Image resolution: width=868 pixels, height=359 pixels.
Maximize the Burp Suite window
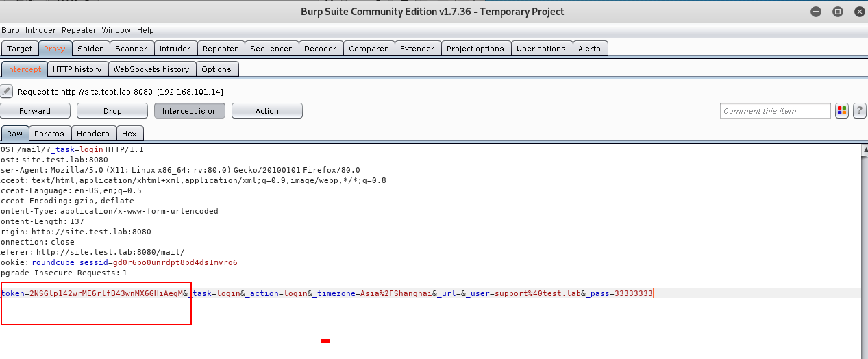[x=837, y=12]
